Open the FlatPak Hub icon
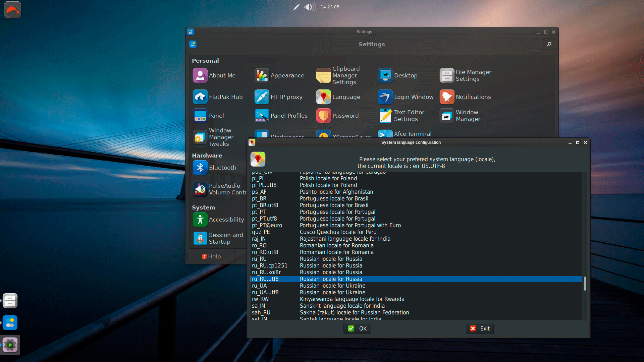Screen dimensions: 644x362 (200, 97)
